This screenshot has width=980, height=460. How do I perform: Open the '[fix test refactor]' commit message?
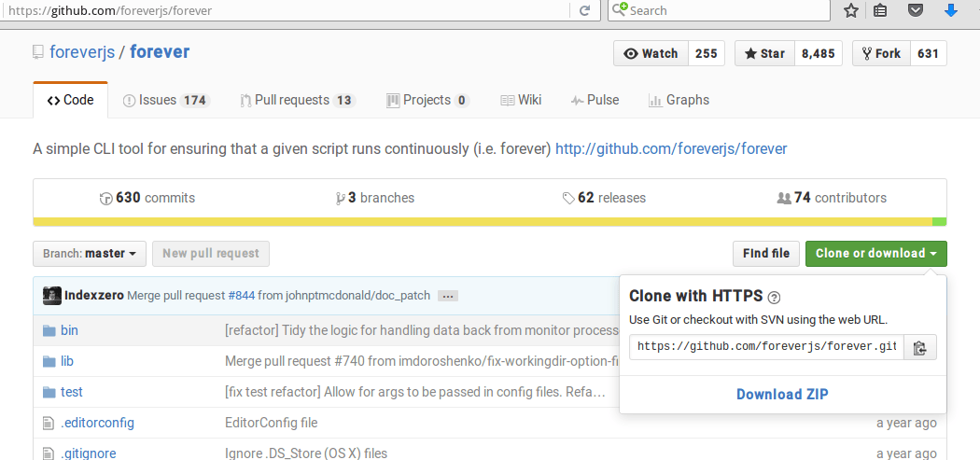[x=415, y=393]
